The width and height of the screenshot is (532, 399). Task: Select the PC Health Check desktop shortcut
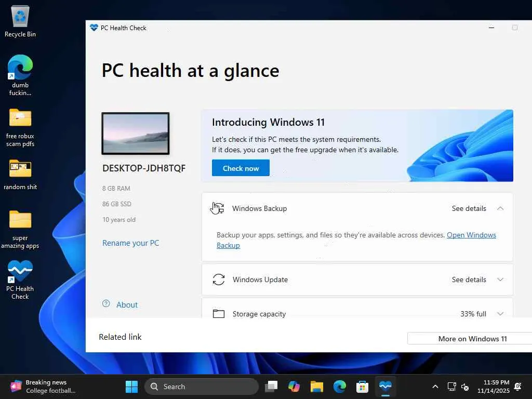pyautogui.click(x=20, y=280)
